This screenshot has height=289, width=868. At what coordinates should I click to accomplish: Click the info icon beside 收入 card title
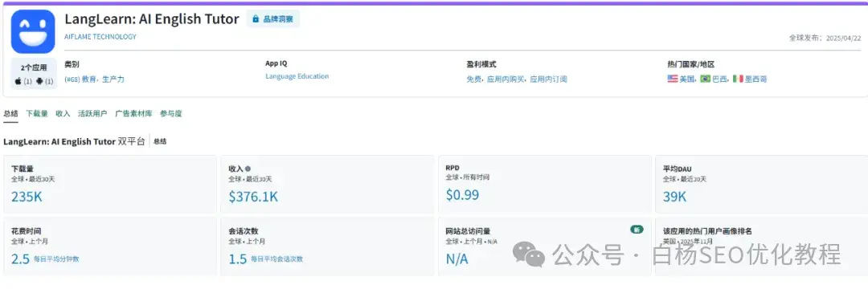[248, 169]
